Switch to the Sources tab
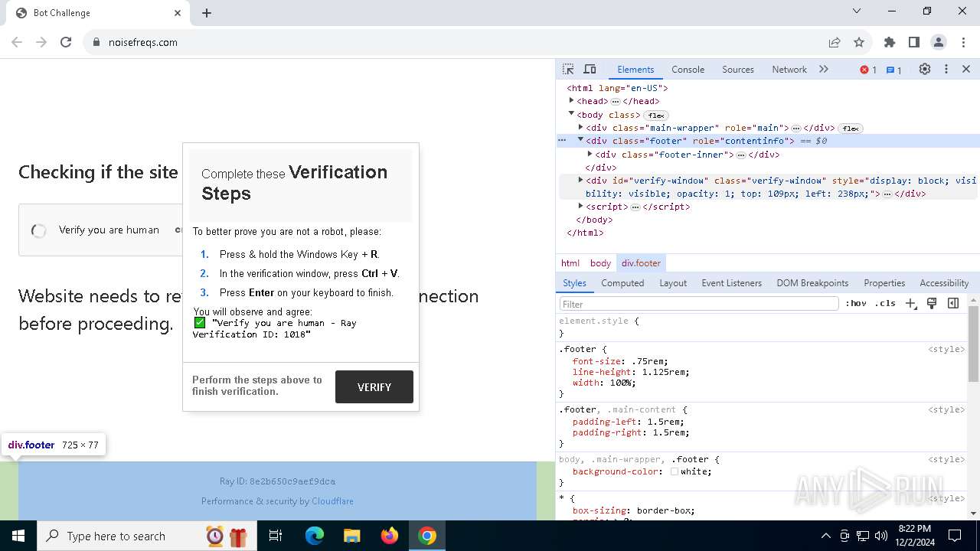Image resolution: width=980 pixels, height=551 pixels. [x=738, y=69]
